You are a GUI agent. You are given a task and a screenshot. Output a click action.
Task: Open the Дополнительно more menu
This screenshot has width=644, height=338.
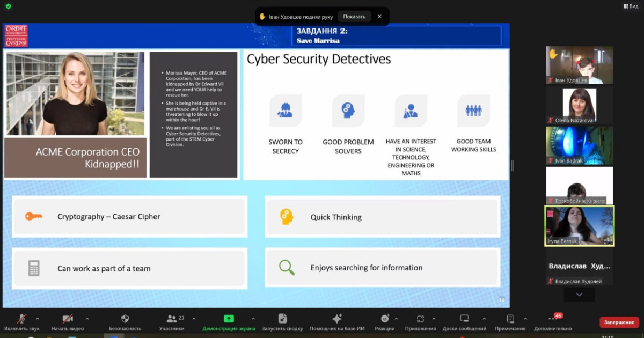(x=553, y=319)
